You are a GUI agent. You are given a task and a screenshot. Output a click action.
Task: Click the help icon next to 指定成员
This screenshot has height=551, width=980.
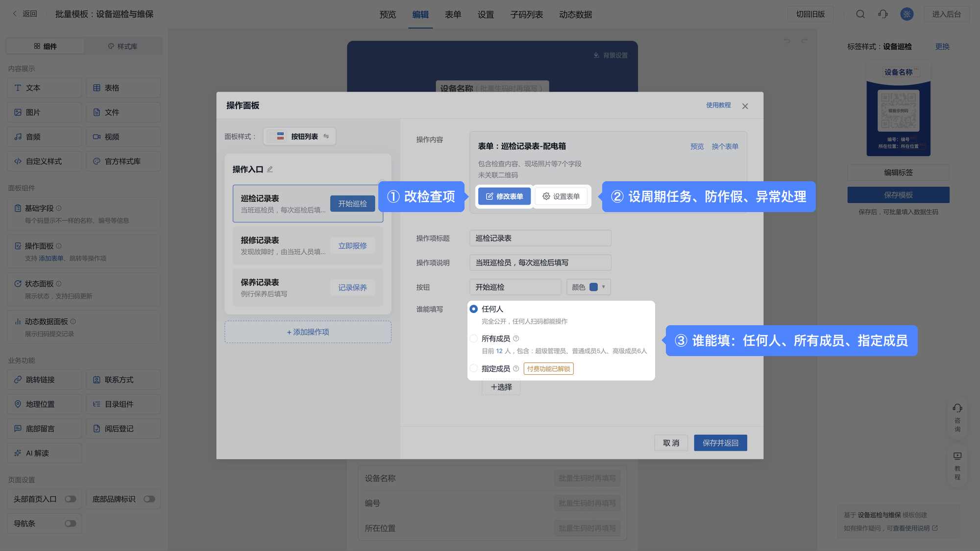click(516, 368)
